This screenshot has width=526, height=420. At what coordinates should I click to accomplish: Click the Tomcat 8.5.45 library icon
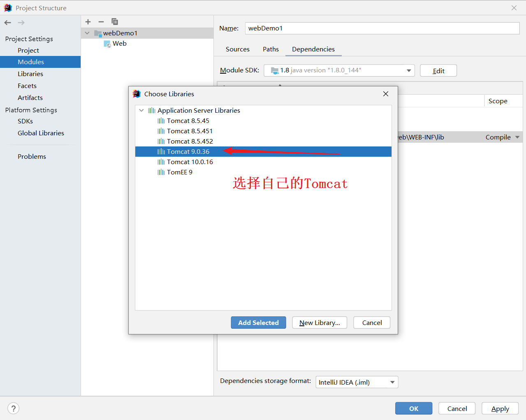click(161, 121)
